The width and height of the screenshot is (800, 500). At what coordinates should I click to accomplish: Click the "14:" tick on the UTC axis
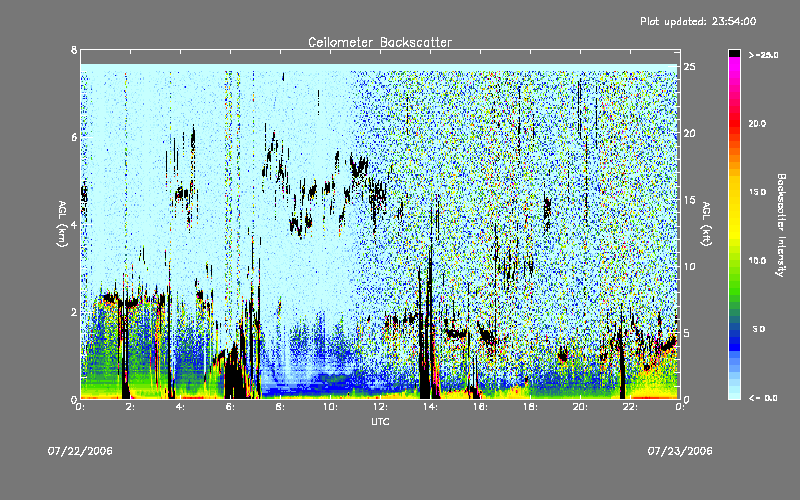coord(431,407)
